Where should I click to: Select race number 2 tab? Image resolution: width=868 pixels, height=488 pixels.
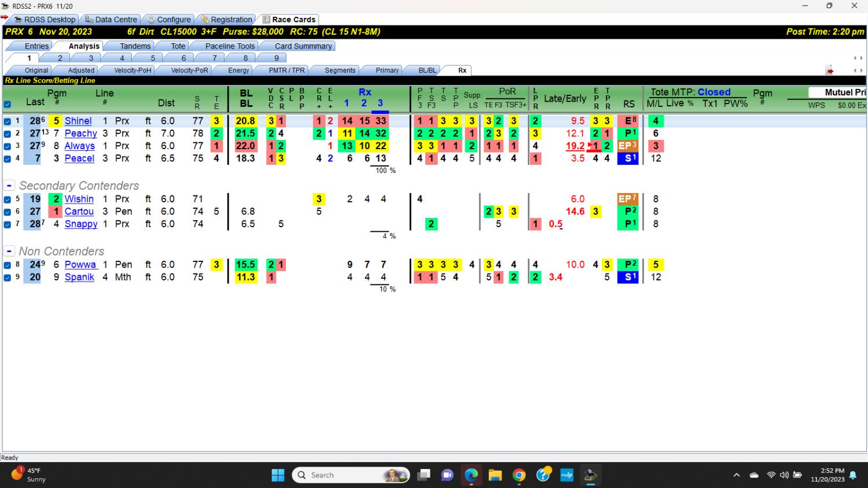60,58
